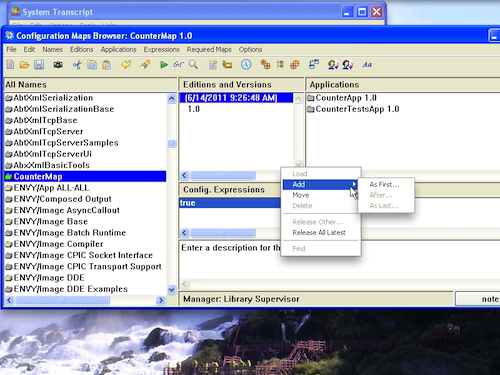Click the eyeglasses Inspect icon
The height and width of the screenshot is (375, 500).
click(x=178, y=64)
